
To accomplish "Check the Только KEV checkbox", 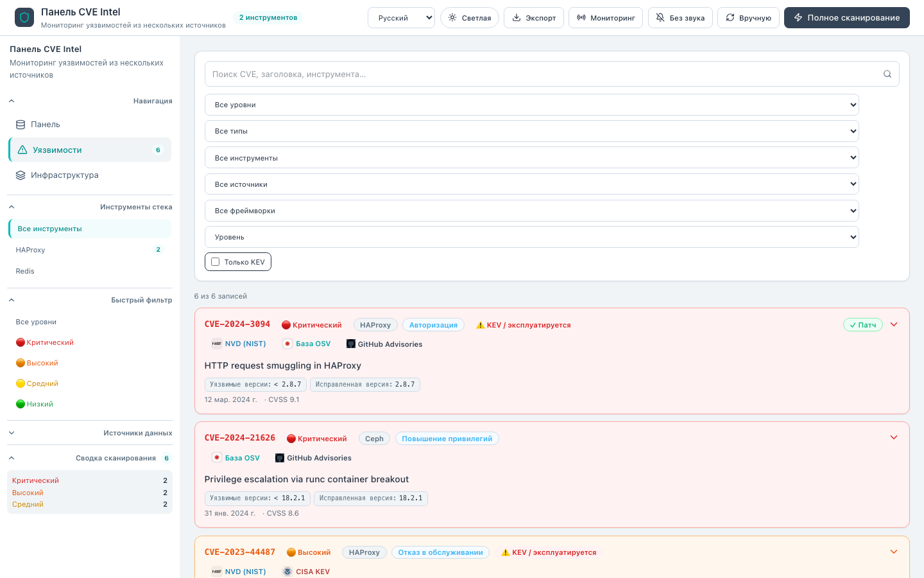I will click(x=216, y=262).
